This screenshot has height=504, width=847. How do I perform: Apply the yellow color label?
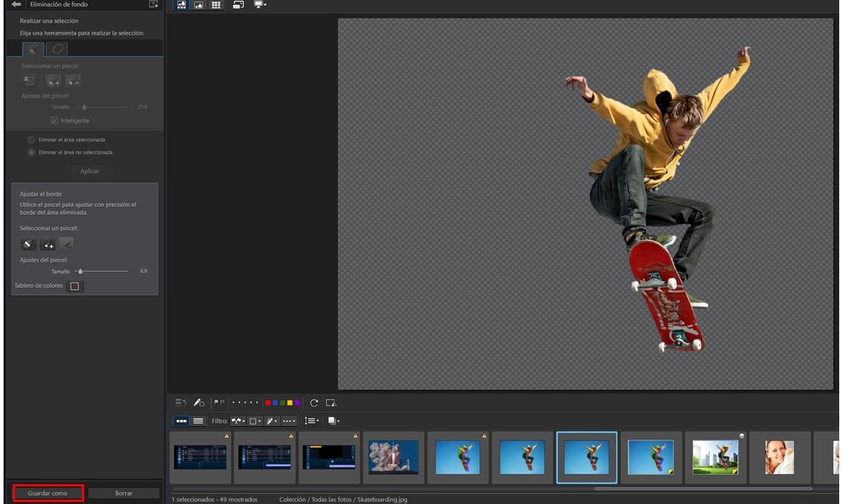pos(290,403)
